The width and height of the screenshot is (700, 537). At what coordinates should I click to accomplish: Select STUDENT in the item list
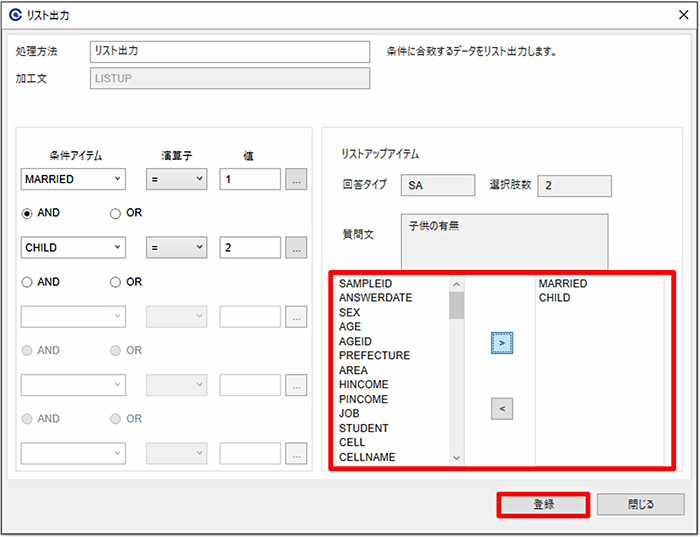click(x=364, y=429)
